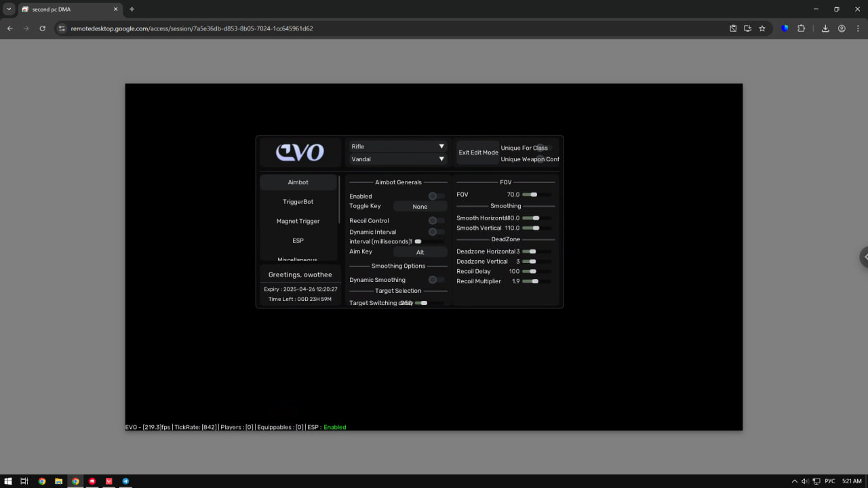
Task: Open the Chrome profile avatar
Action: [842, 28]
